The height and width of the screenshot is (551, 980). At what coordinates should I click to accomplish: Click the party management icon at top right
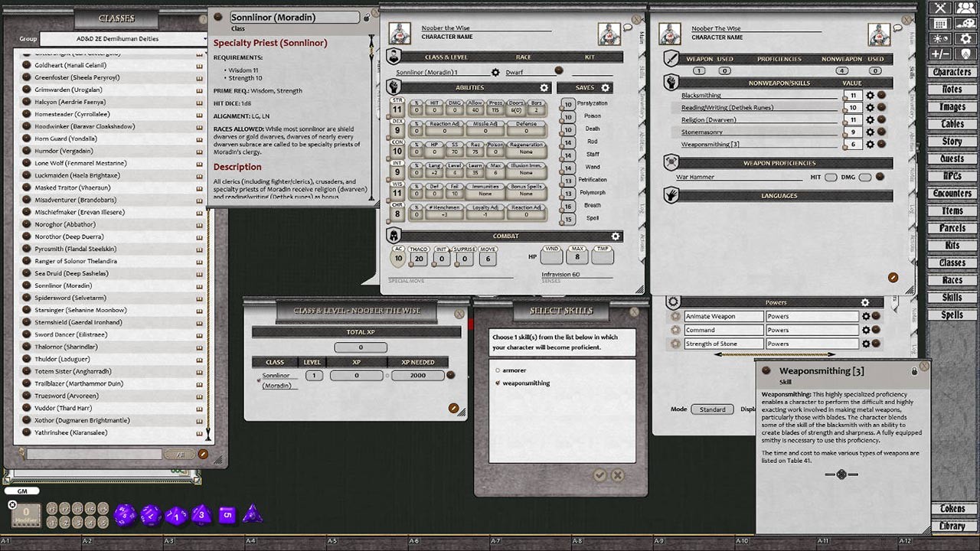point(966,8)
